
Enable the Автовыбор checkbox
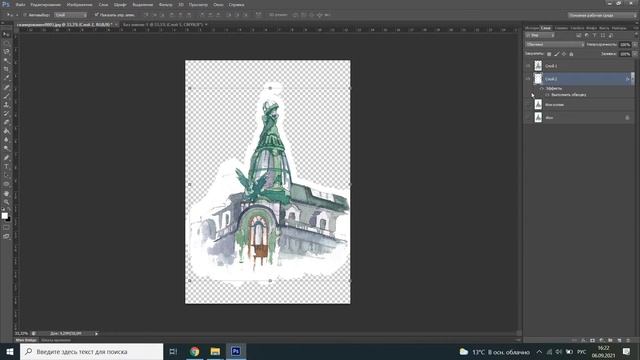[x=25, y=15]
